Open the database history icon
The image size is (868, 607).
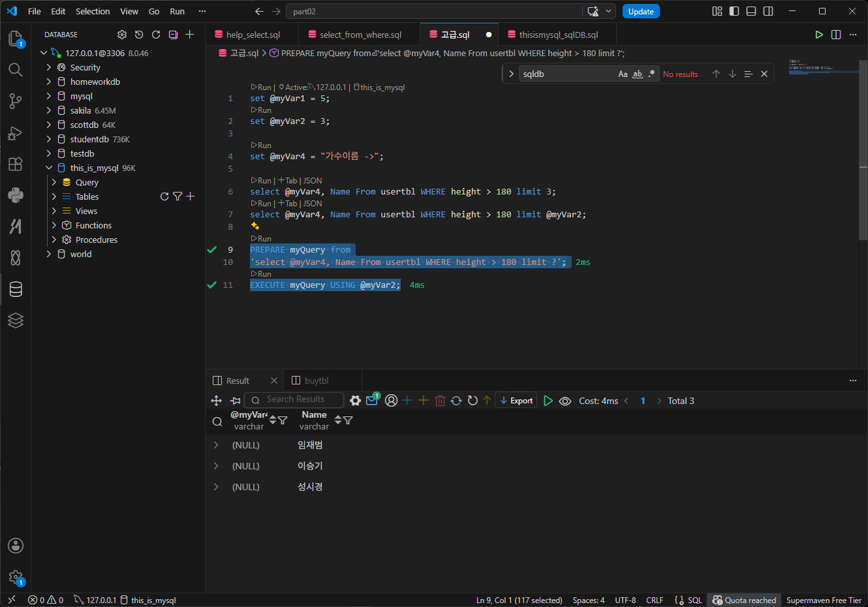[139, 35]
